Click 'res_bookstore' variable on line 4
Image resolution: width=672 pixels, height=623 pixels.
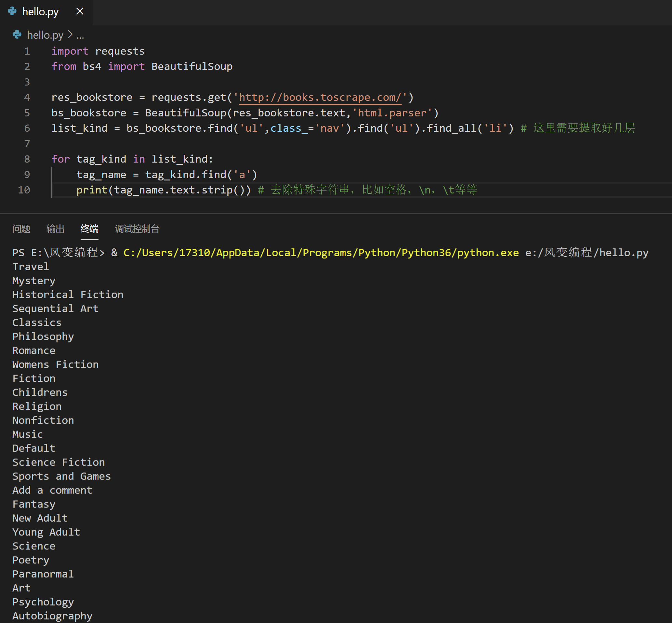click(92, 98)
